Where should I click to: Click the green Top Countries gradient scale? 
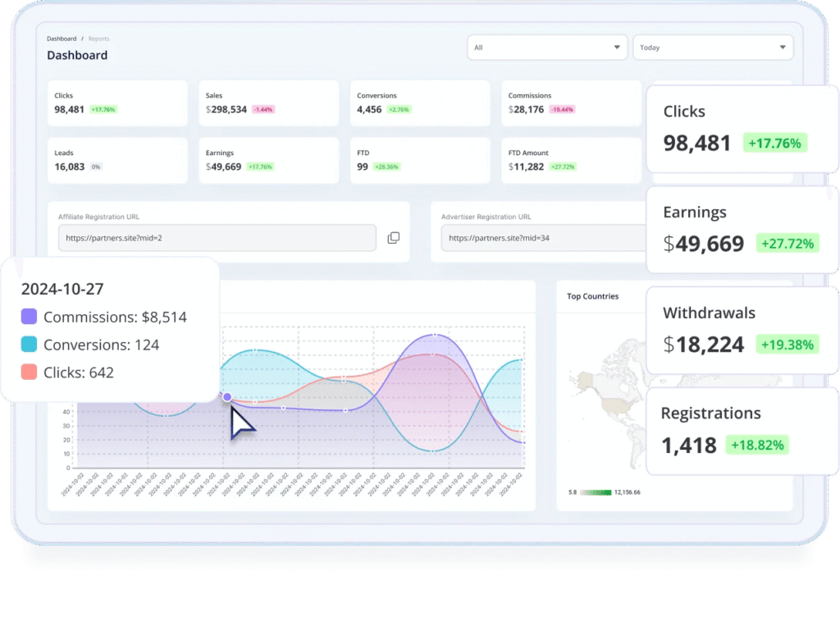click(x=596, y=492)
